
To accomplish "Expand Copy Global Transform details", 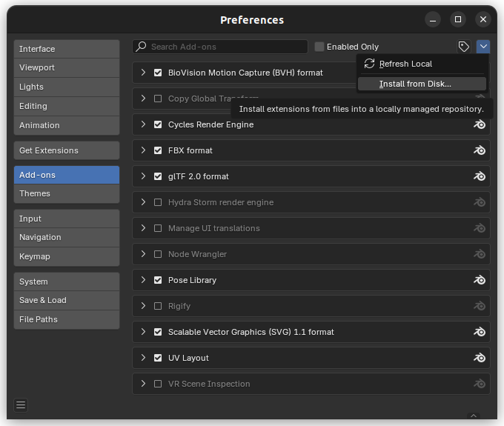I will (x=143, y=99).
